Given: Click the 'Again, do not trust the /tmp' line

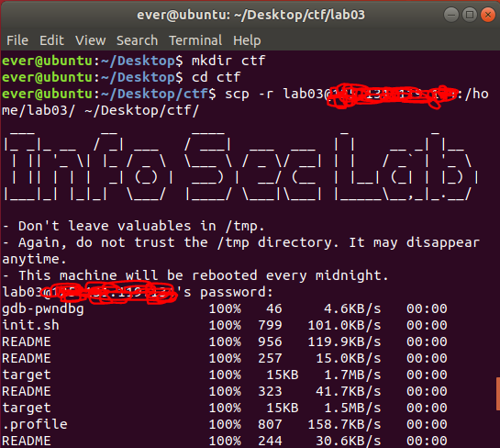Looking at the screenshot, I should pyautogui.click(x=240, y=242).
